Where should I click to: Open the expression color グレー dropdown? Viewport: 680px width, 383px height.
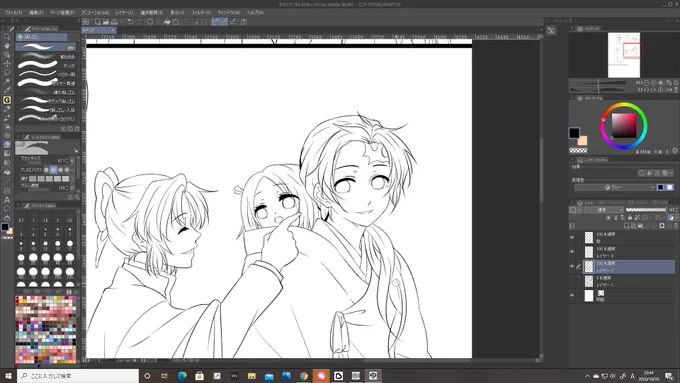point(614,187)
